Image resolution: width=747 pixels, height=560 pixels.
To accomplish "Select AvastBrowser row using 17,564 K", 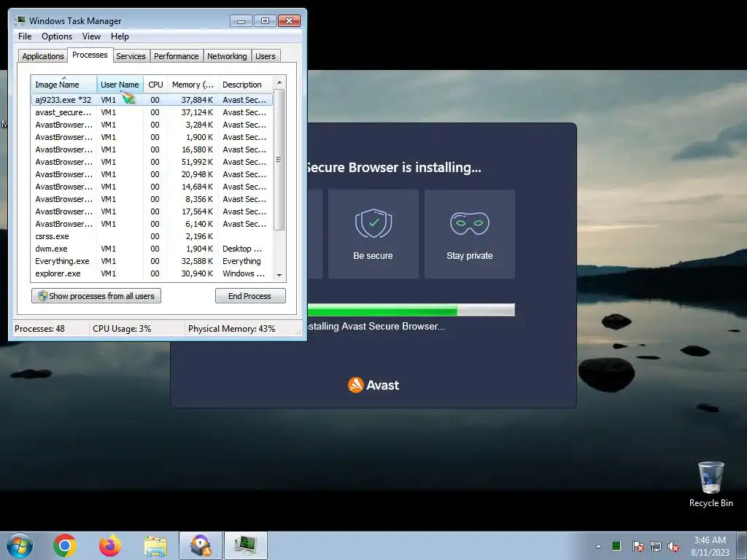I will pyautogui.click(x=152, y=211).
